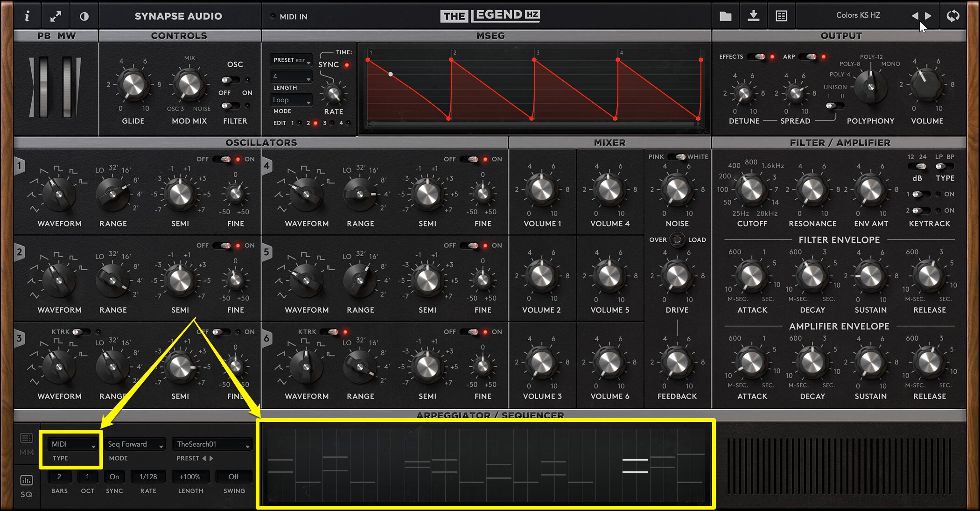Open the MSEG Preset Edit dropdown

pos(291,60)
